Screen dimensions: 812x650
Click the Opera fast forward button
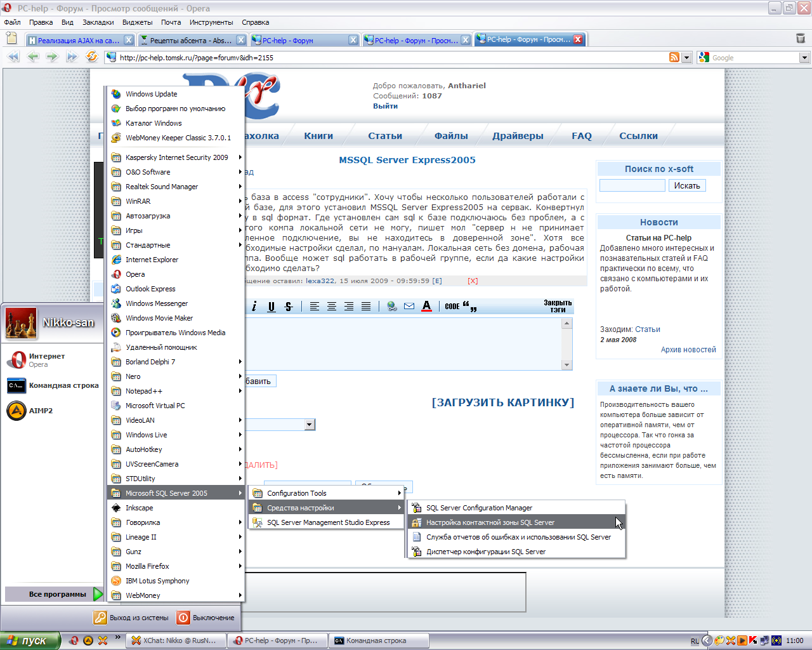pos(72,57)
